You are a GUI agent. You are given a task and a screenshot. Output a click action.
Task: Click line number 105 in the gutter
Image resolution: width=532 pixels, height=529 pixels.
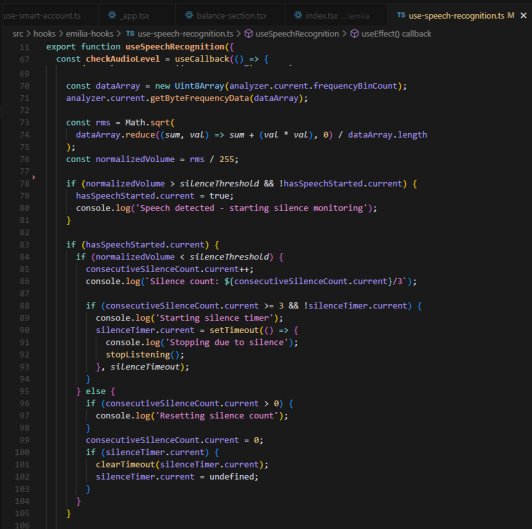(22, 513)
